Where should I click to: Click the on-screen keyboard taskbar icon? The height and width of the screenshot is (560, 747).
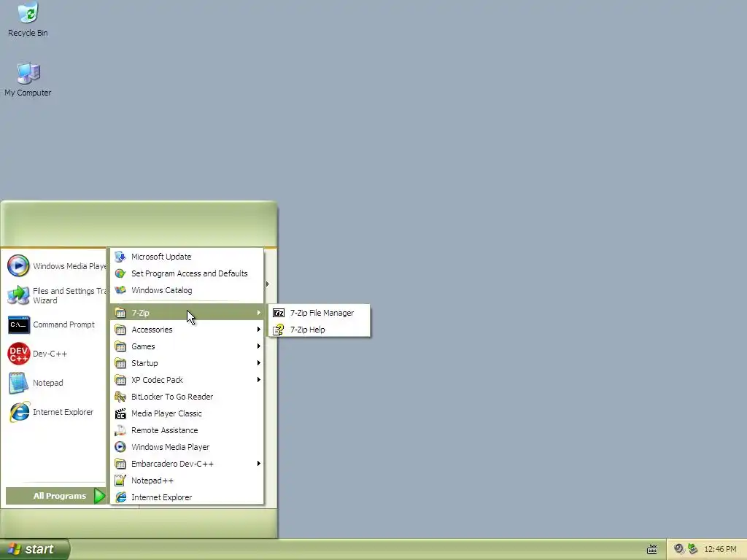651,550
